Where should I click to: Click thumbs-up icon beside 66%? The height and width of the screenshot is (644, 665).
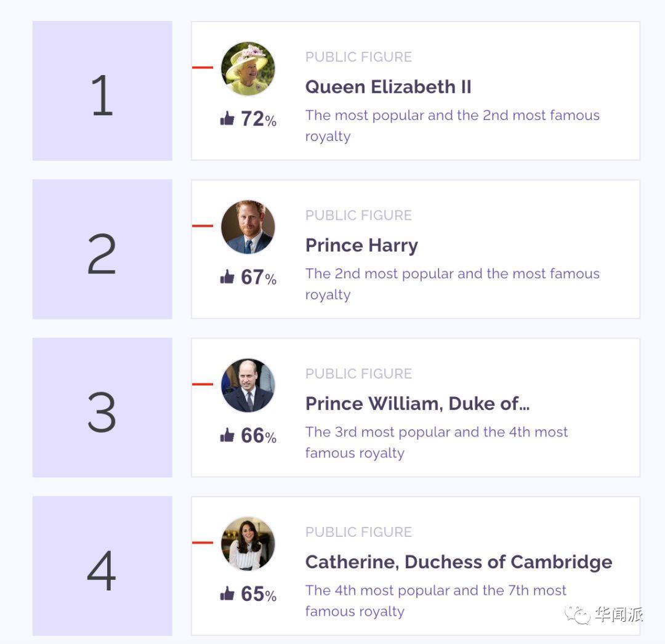point(227,435)
